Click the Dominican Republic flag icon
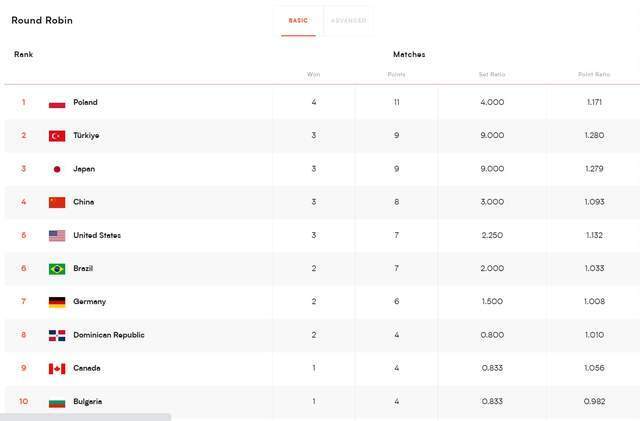Screen dimensions: 640x421 (x=57, y=335)
